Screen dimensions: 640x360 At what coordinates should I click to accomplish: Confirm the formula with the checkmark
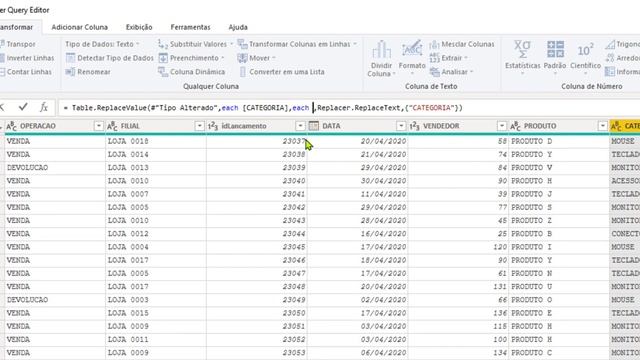tap(23, 107)
